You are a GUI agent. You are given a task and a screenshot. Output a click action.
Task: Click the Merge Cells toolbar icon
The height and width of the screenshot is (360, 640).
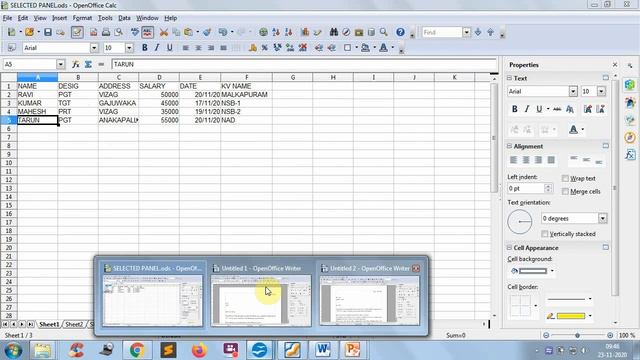tap(236, 48)
